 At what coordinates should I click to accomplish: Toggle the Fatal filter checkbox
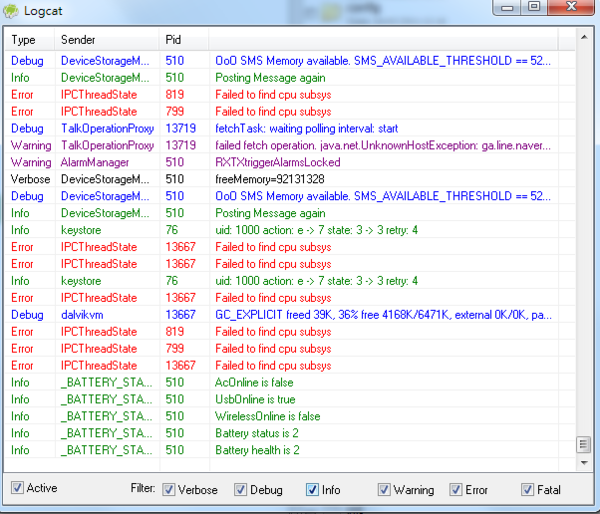[x=527, y=490]
